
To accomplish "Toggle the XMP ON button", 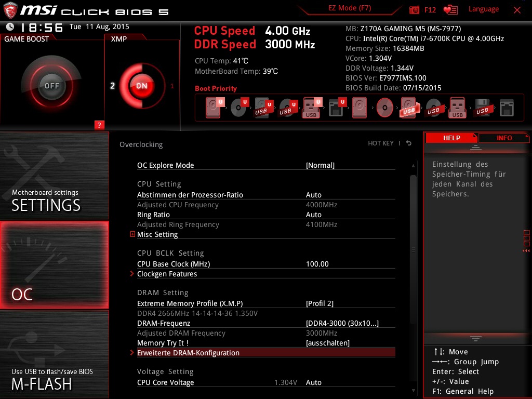I will coord(141,86).
